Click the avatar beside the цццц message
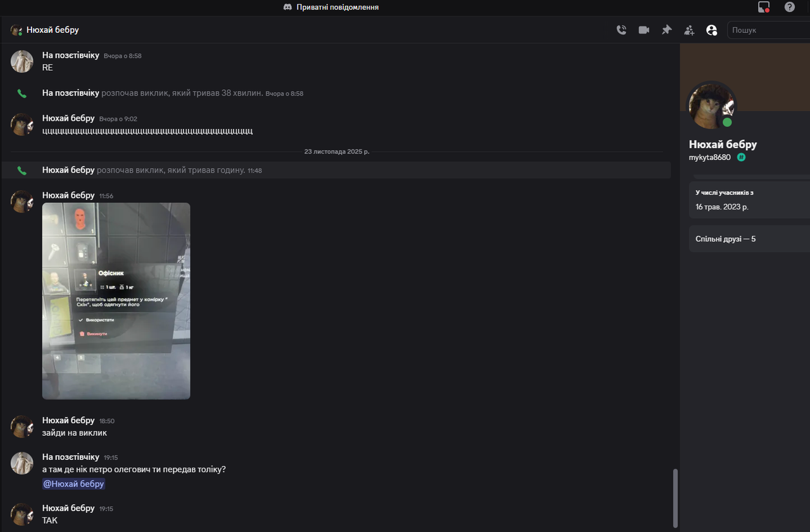Screen dimensions: 810x532 coord(22,125)
